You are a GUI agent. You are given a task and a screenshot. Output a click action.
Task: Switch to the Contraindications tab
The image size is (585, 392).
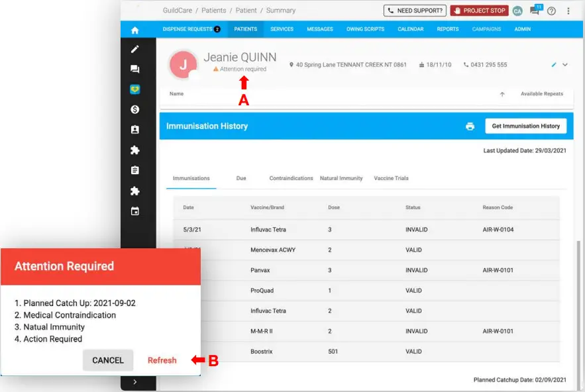click(x=291, y=178)
